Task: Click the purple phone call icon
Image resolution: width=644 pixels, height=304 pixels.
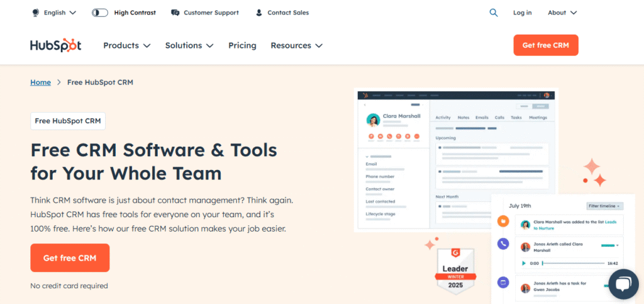Action: click(x=503, y=244)
